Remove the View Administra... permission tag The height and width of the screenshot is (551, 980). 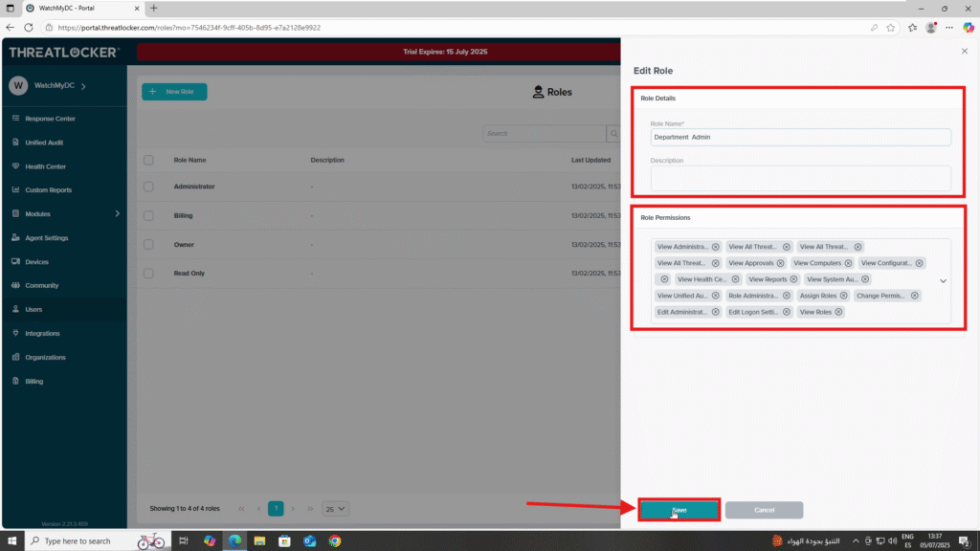click(x=716, y=247)
